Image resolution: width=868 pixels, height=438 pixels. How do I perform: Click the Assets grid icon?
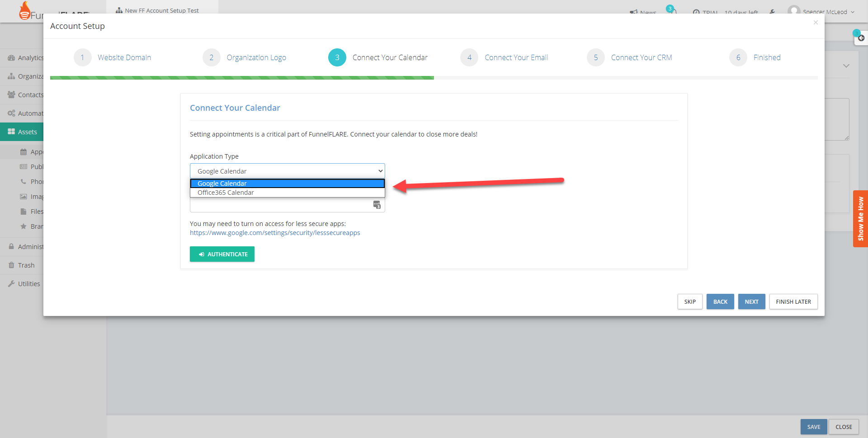click(11, 132)
